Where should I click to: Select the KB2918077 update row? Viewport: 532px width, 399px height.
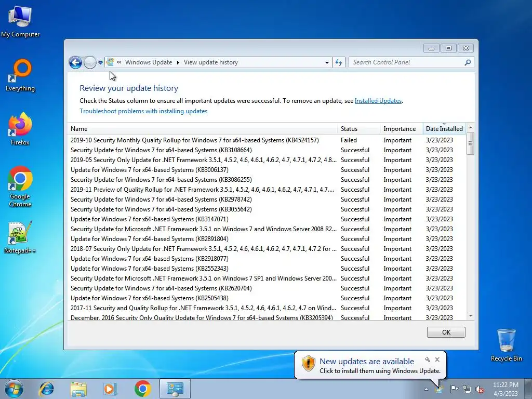[267, 259]
